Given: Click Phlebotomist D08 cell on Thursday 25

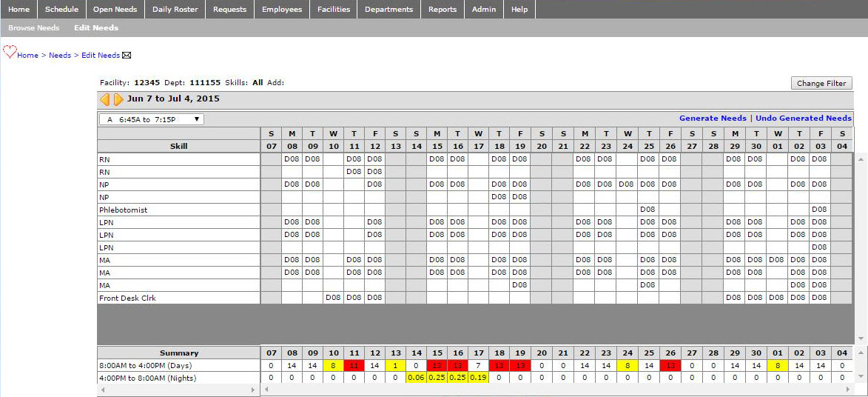Looking at the screenshot, I should [x=648, y=210].
